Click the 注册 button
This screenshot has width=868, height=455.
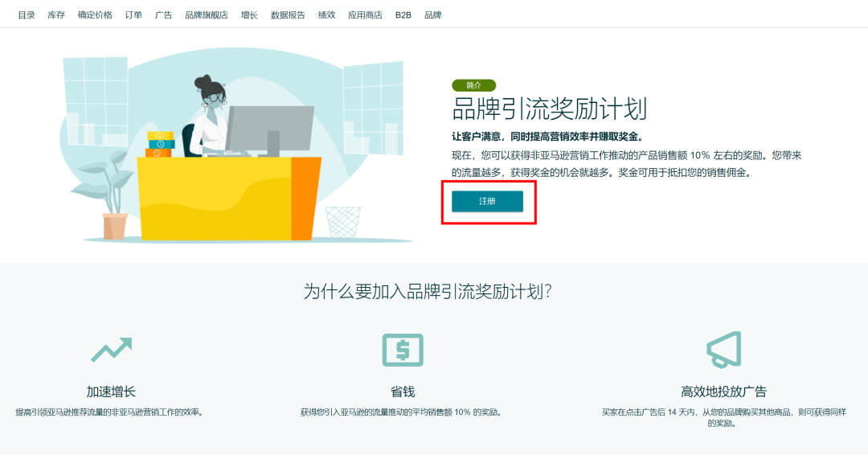click(487, 202)
